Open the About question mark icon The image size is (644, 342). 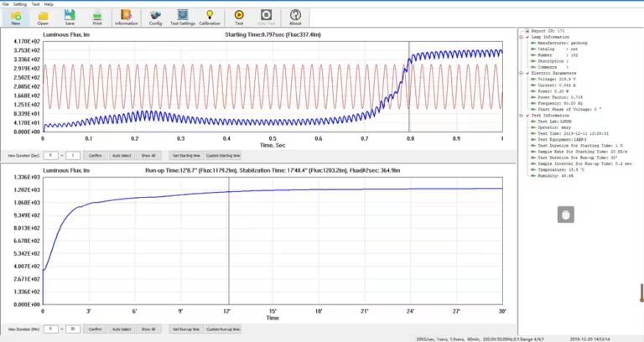295,18
